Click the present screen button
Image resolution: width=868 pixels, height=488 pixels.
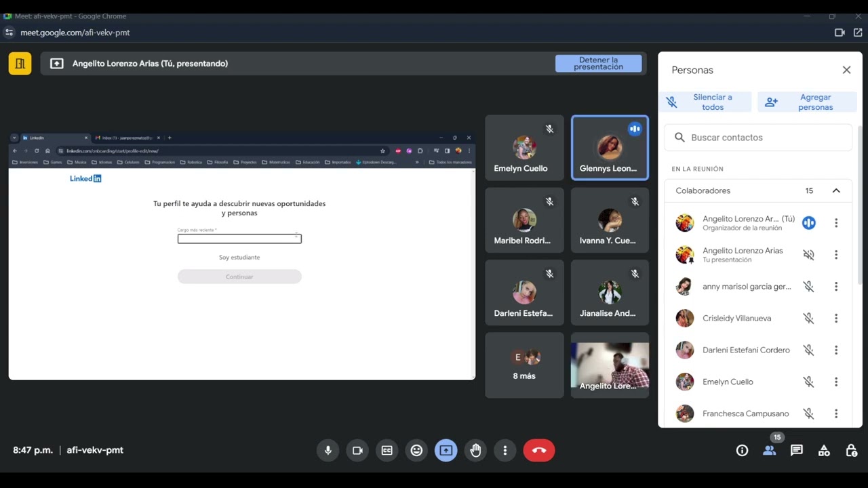point(446,450)
